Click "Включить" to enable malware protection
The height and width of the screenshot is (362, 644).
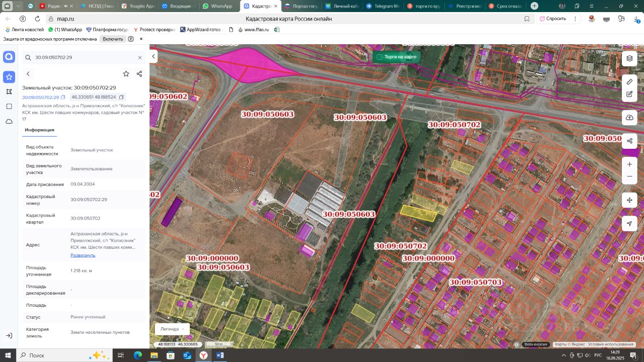point(113,39)
